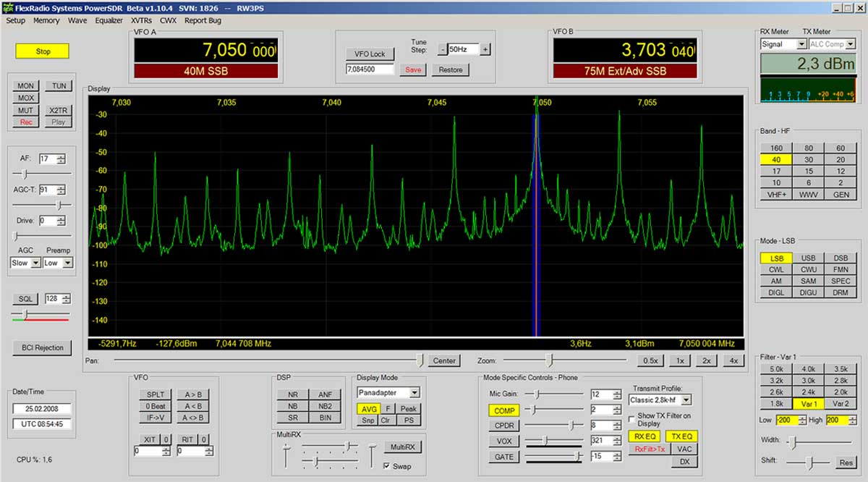868x482 pixels.
Task: Open the Equalizer menu
Action: [x=109, y=20]
